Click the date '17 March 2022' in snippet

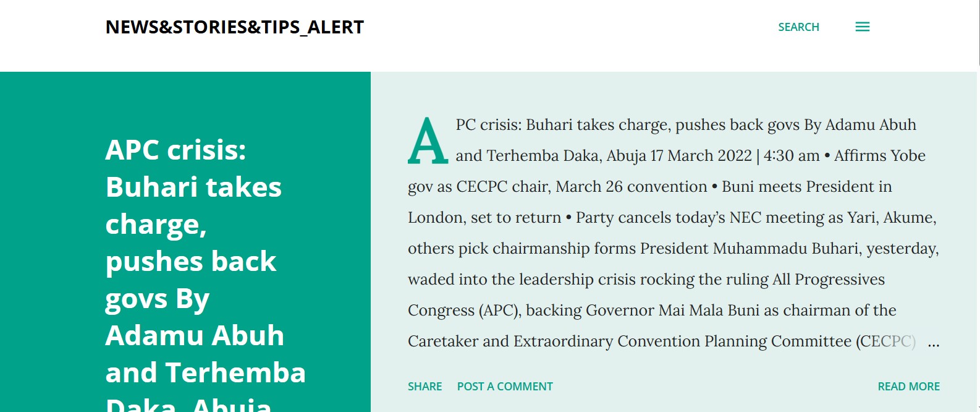701,156
